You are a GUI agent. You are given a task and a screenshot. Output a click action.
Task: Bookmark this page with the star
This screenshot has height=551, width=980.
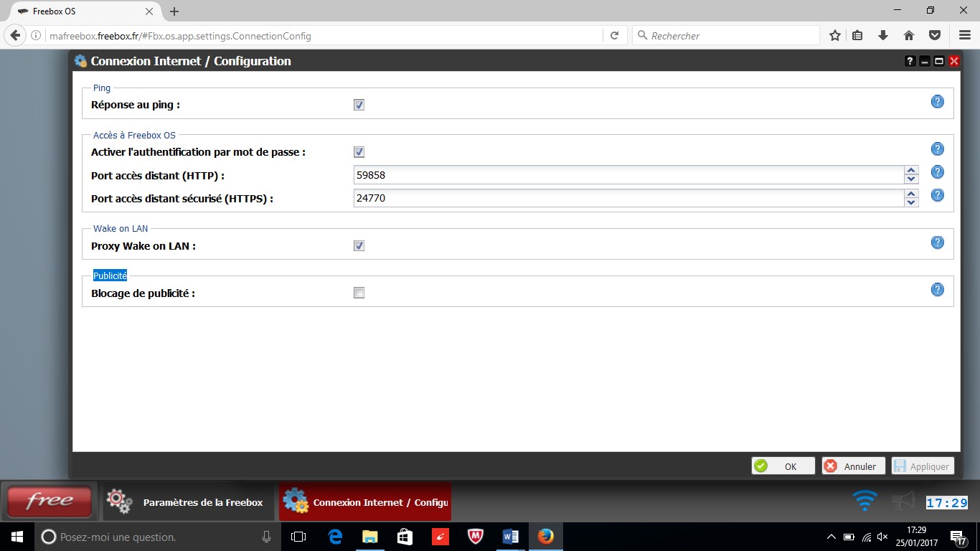click(x=835, y=35)
